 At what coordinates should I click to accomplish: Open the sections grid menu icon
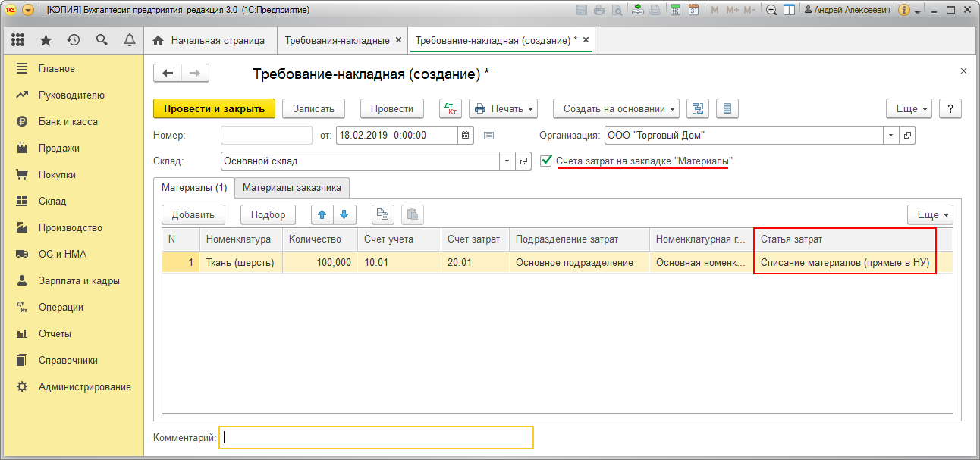[x=17, y=40]
